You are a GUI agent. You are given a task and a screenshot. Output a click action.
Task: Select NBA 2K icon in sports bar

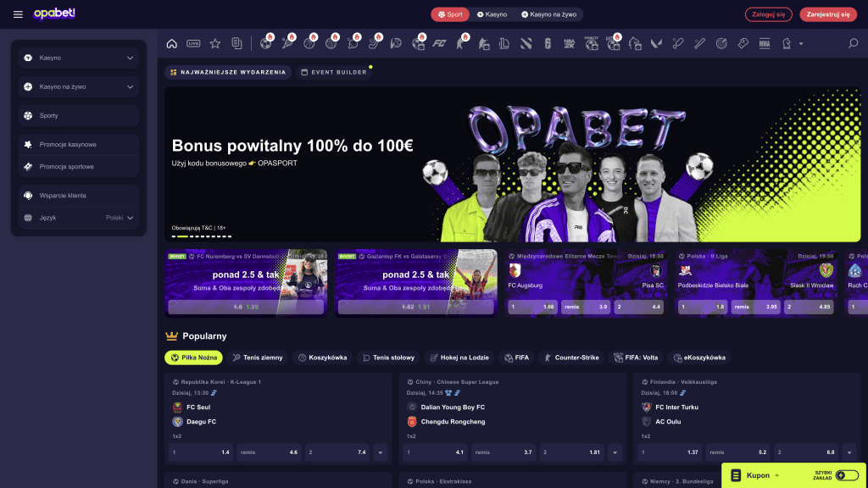569,44
